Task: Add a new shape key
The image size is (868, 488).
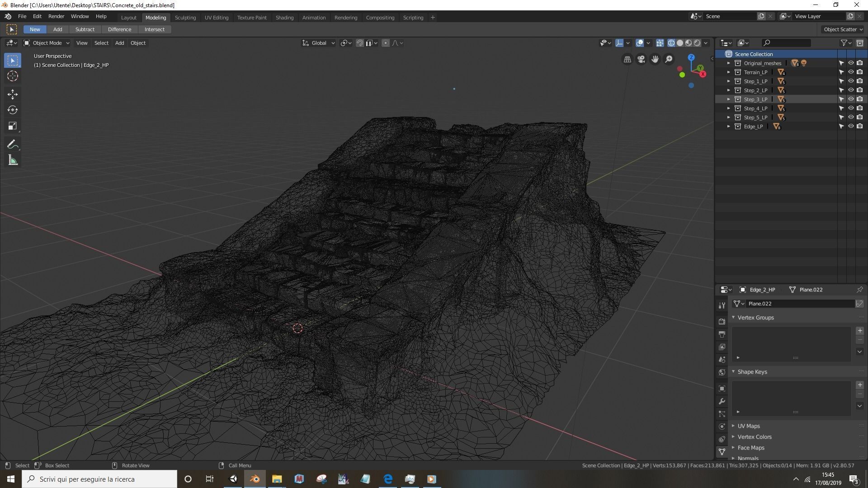Action: click(x=860, y=385)
